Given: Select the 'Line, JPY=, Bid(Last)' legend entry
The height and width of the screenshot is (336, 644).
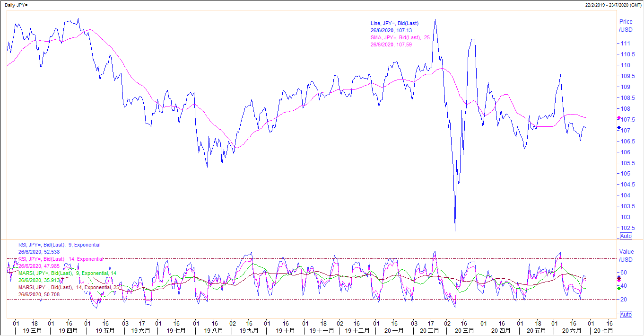Looking at the screenshot, I should [394, 23].
